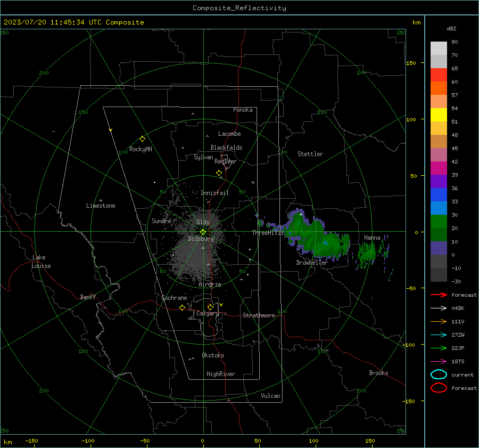Click the asterisk marker east of Innisfail

point(253,183)
